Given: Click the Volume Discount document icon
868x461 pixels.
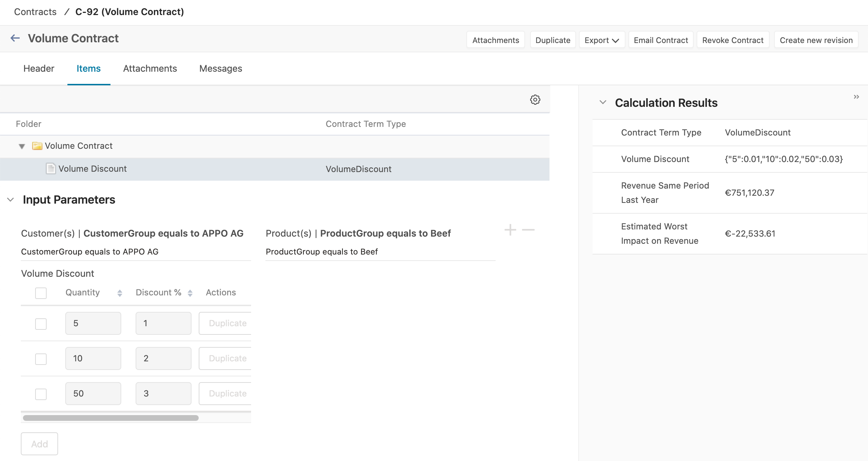Looking at the screenshot, I should click(51, 168).
